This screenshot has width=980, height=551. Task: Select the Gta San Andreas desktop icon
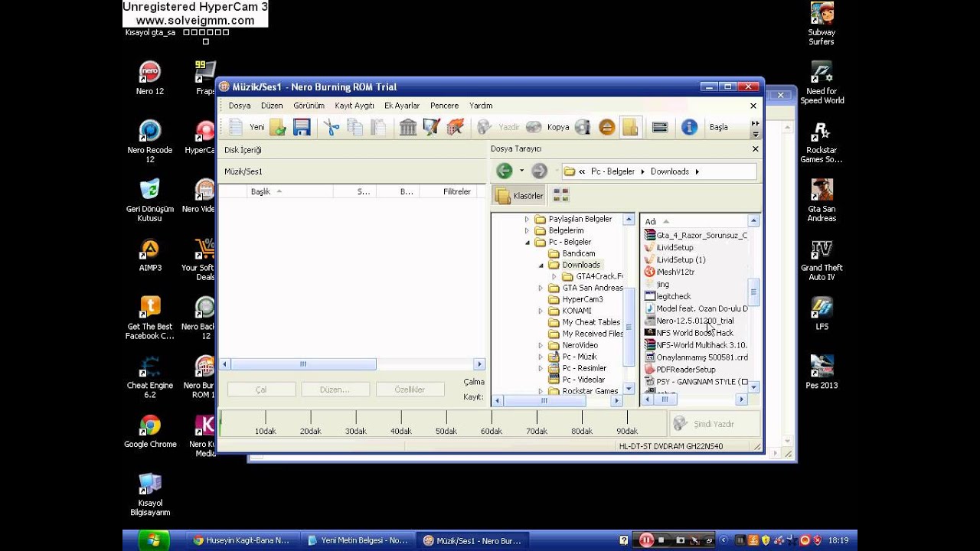click(822, 201)
